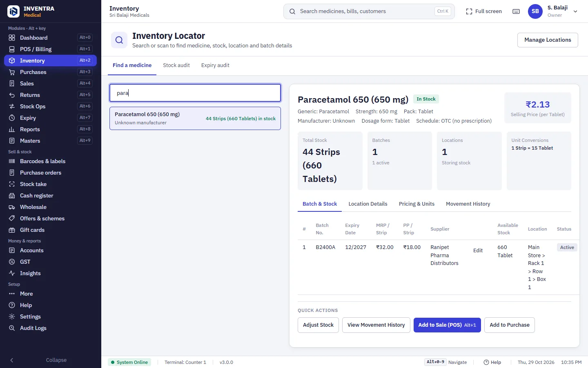Click the Manage Locations button
This screenshot has width=588, height=368.
548,40
